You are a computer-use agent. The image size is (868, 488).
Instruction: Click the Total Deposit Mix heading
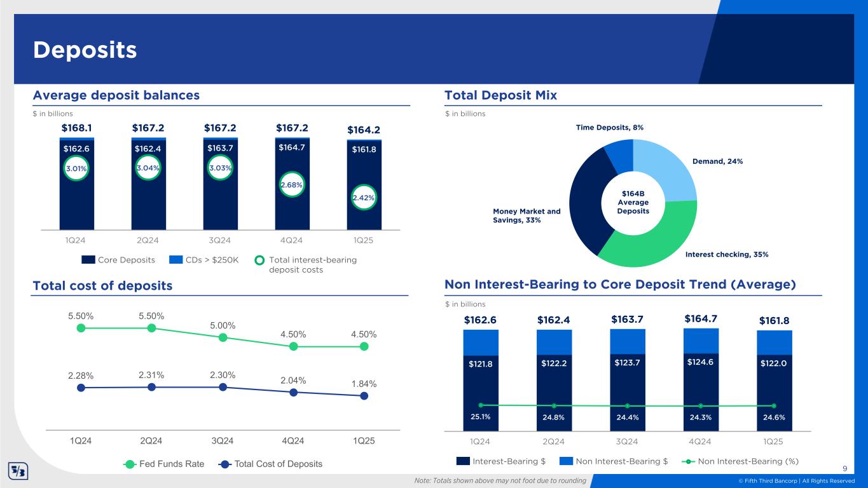tap(501, 95)
